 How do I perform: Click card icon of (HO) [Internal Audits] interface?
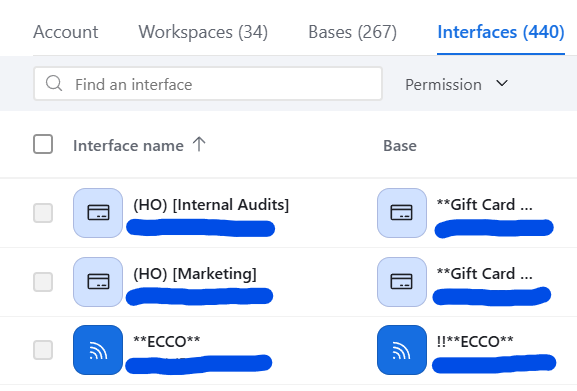click(98, 213)
